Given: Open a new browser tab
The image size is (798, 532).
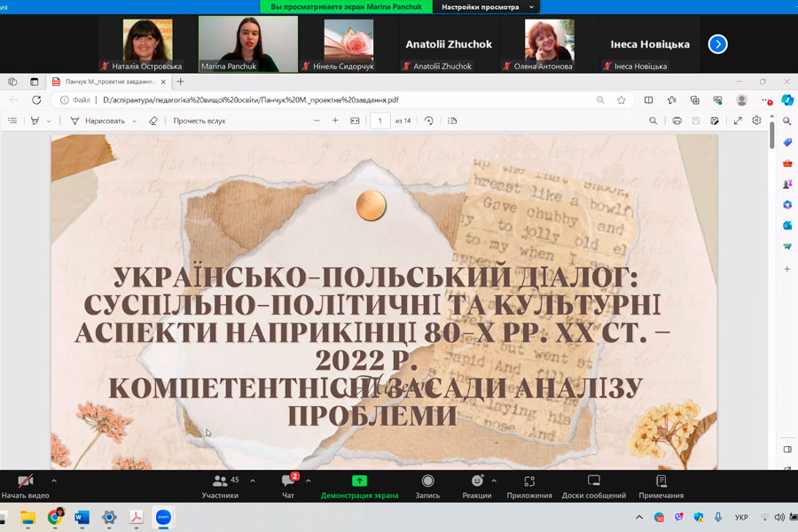Looking at the screenshot, I should tap(181, 82).
